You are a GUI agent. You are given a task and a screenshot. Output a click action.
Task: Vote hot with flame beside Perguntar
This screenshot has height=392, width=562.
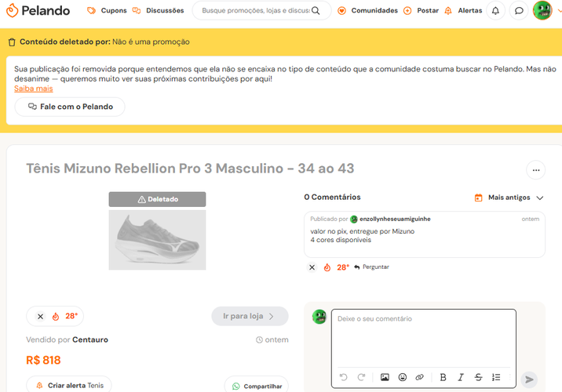327,267
